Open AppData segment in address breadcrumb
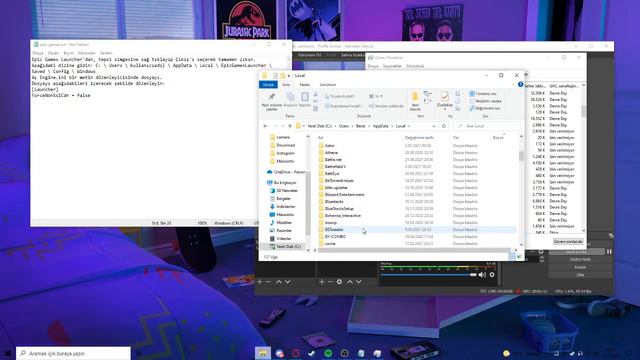Viewport: 640px width, 360px height. [x=380, y=126]
